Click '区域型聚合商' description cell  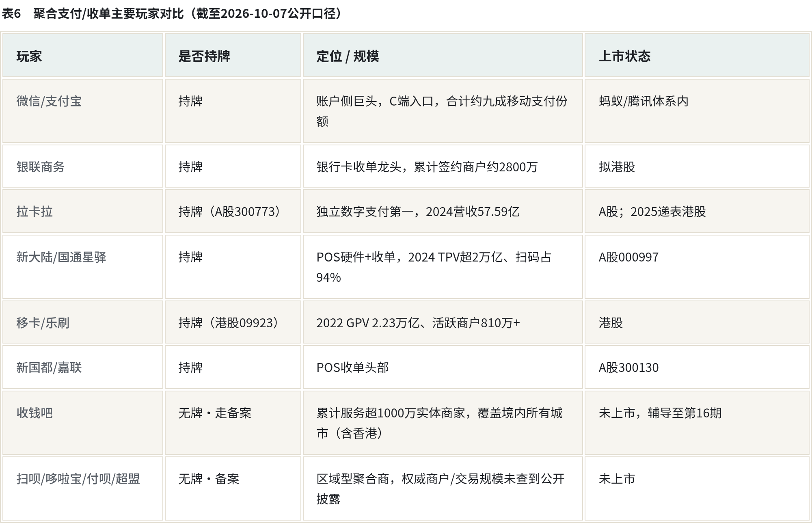click(x=443, y=488)
